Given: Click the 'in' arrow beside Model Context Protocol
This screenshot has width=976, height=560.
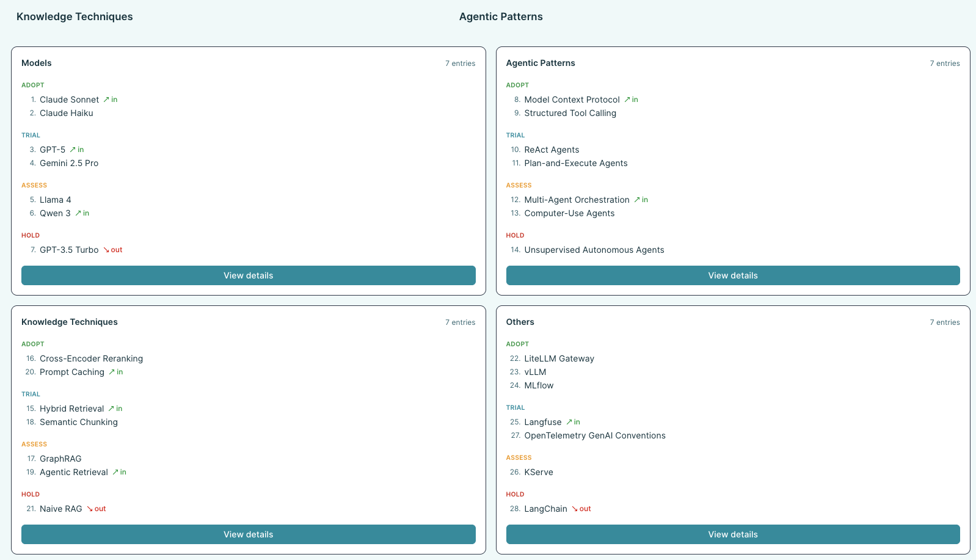Looking at the screenshot, I should [x=632, y=100].
